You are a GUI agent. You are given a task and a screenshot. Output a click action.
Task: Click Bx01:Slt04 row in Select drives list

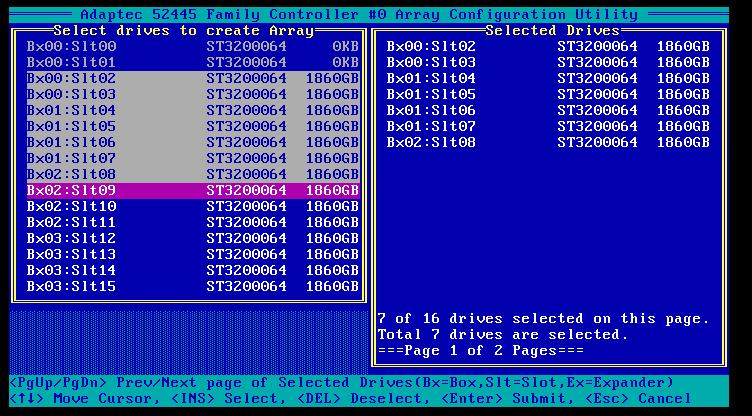tap(193, 110)
